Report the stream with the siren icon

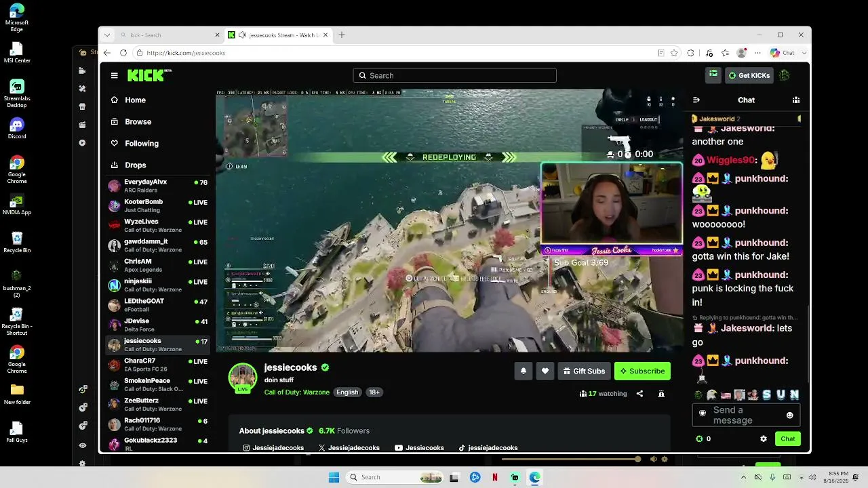(x=661, y=393)
